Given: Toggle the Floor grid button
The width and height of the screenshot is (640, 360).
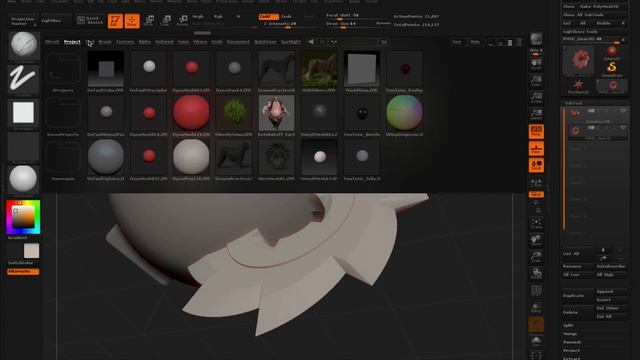Looking at the screenshot, I should pyautogui.click(x=536, y=149).
